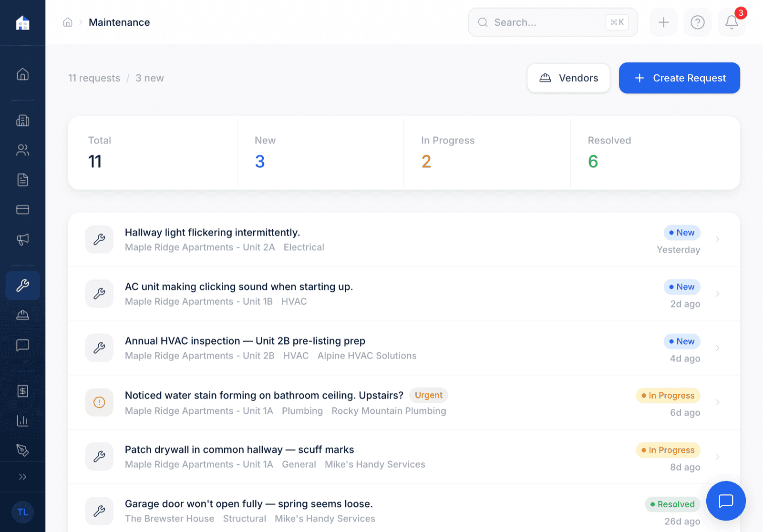Open the Maintenance breadcrumb
The image size is (763, 532).
click(x=119, y=22)
